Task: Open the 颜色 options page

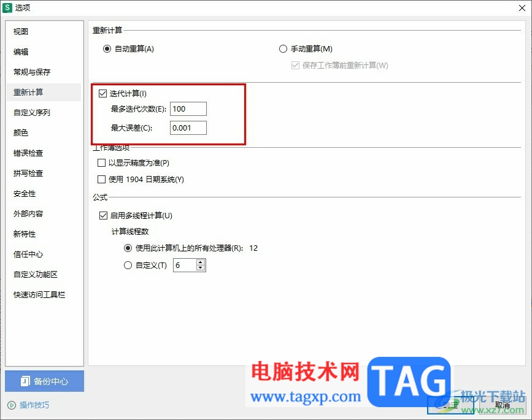Action: pos(21,132)
